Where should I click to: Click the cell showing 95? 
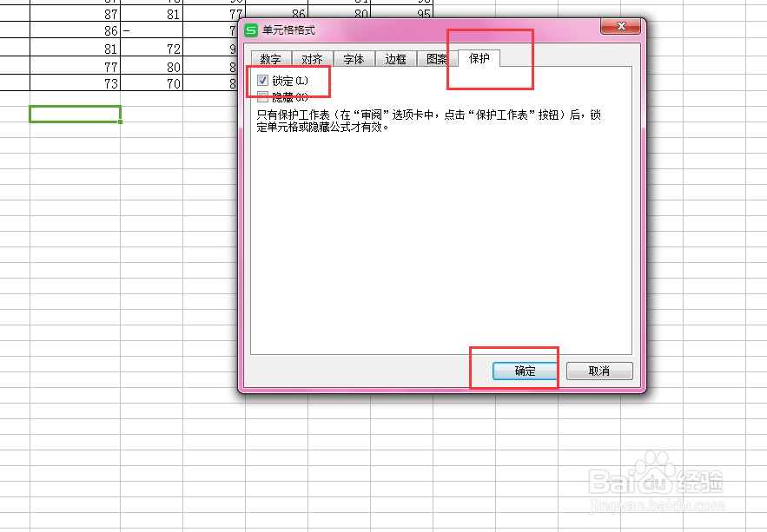click(403, 13)
